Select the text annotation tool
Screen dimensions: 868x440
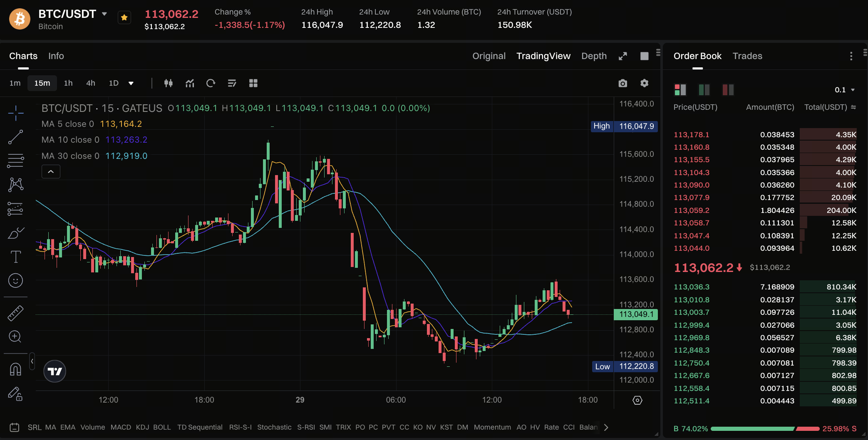click(x=15, y=257)
